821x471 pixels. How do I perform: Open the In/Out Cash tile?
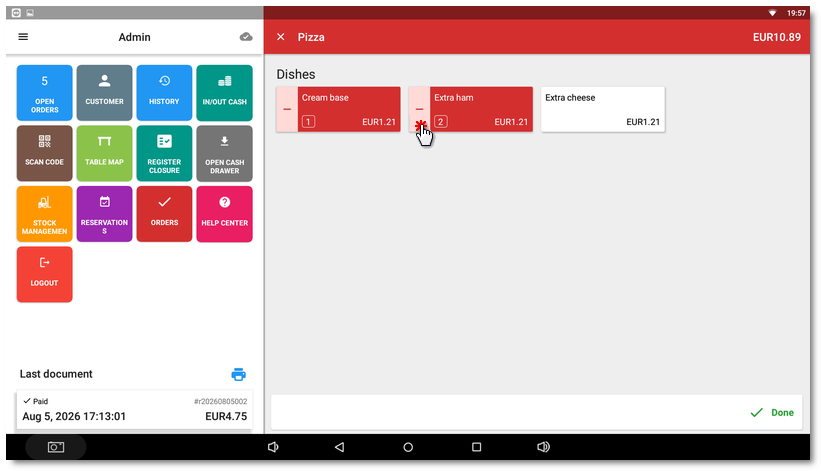[x=225, y=93]
